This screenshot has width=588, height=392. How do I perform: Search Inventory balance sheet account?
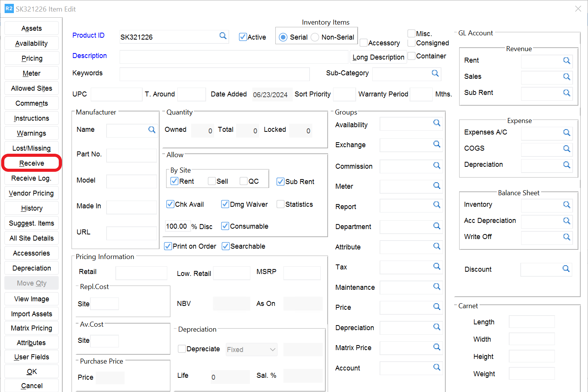[x=566, y=205]
